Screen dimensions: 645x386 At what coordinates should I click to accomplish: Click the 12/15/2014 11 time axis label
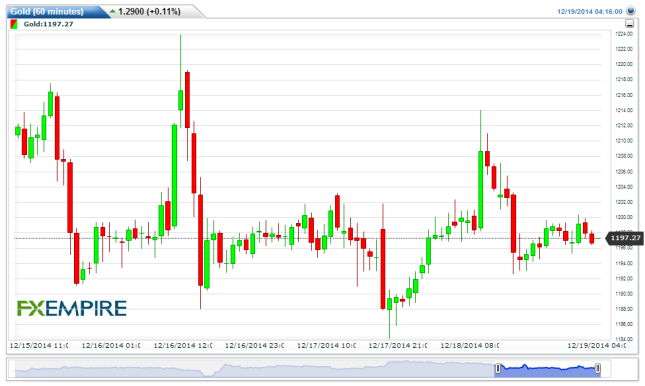pyautogui.click(x=39, y=345)
